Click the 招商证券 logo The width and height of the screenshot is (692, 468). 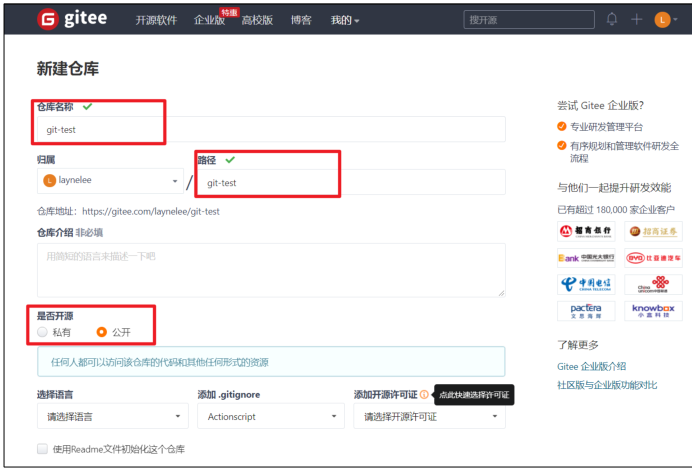[653, 231]
